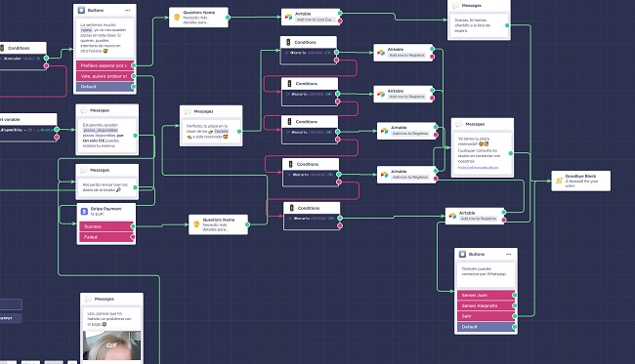Click the Airtable logo in the block fed by the 18h condition

[381, 94]
